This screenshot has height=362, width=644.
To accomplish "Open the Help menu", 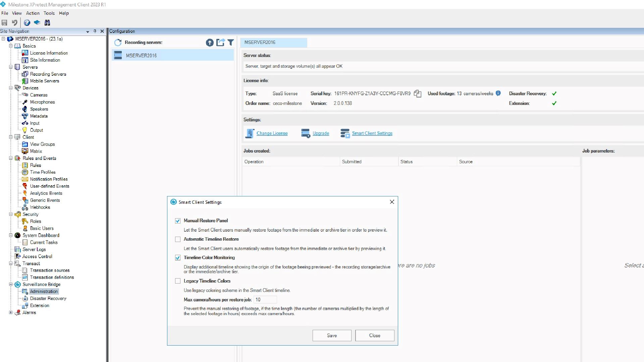I will pyautogui.click(x=64, y=13).
